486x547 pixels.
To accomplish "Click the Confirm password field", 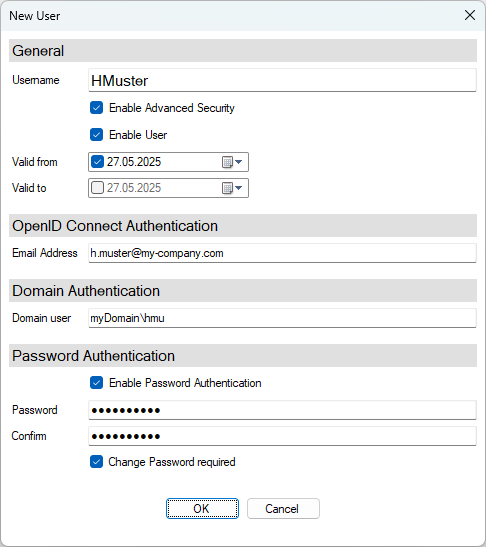I will (x=282, y=436).
